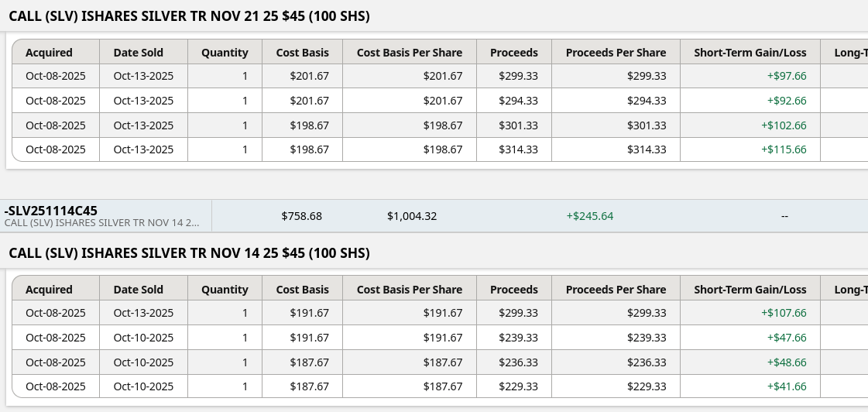Viewport: 868px width, 412px height.
Task: Click the +$97.66 gain cell
Action: click(787, 76)
